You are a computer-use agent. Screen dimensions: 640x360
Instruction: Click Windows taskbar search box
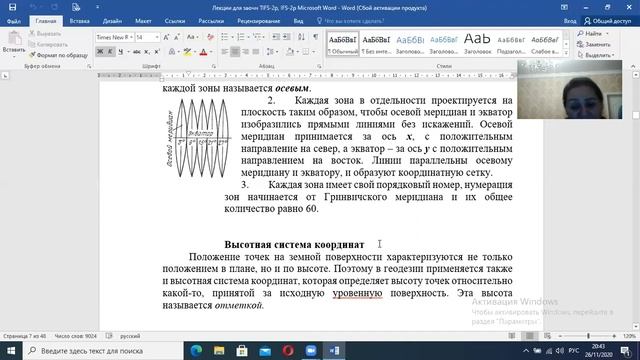103,351
